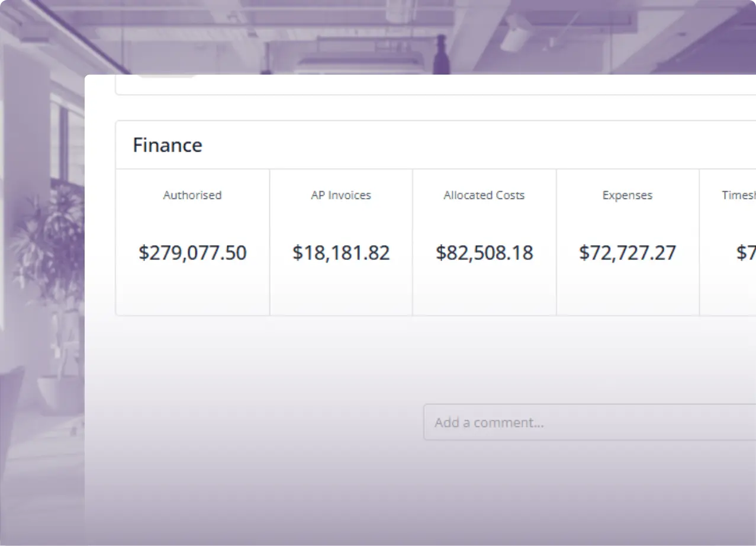Click the partially visible Timesheets label
The image size is (756, 546).
[738, 195]
